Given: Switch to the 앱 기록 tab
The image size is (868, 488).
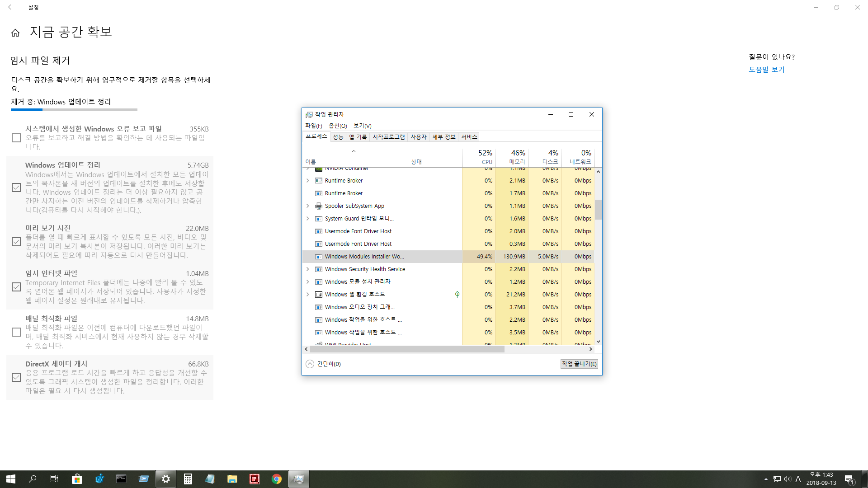Looking at the screenshot, I should point(358,137).
